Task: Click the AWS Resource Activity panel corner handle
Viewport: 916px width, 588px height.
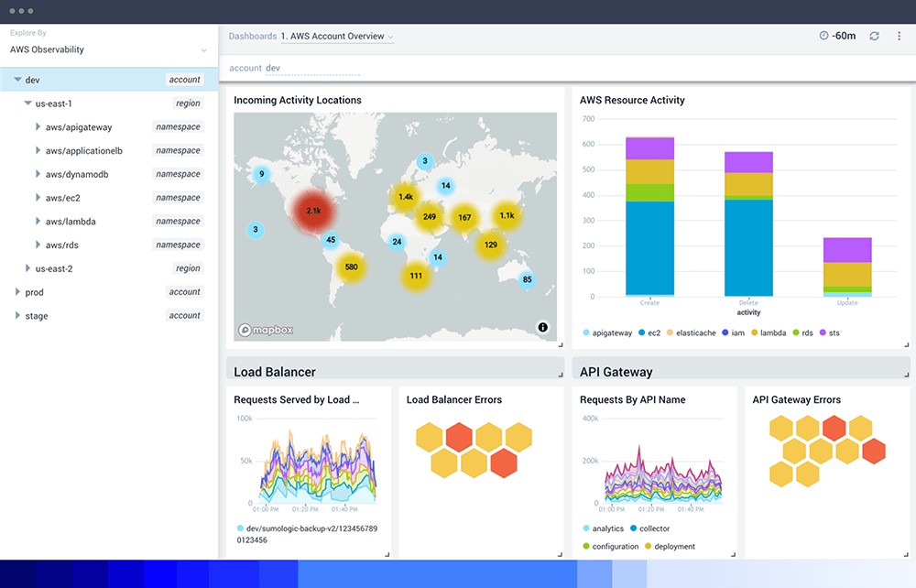Action: point(907,344)
